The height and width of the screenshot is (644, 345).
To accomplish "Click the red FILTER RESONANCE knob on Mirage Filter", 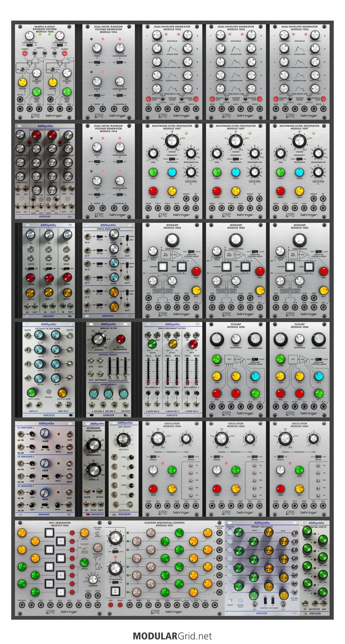I will (x=121, y=339).
